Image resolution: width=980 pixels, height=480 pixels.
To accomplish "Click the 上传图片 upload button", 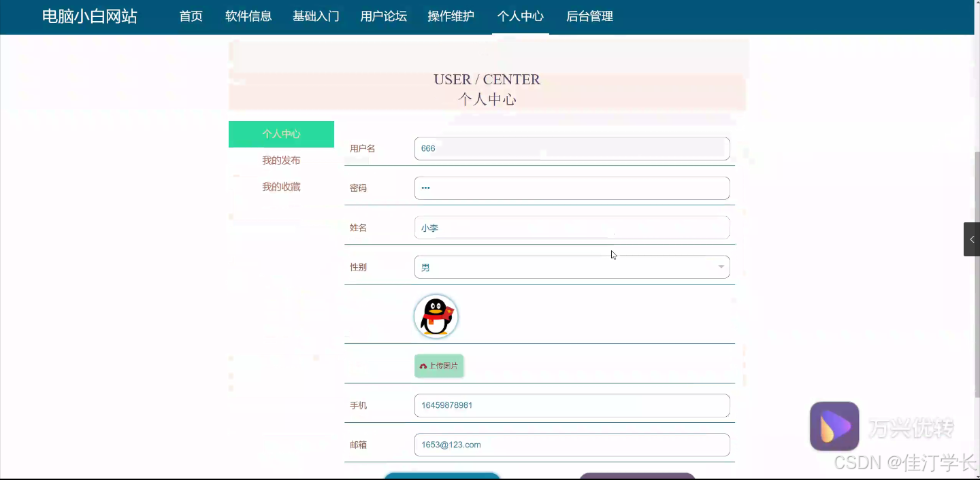I will [439, 366].
